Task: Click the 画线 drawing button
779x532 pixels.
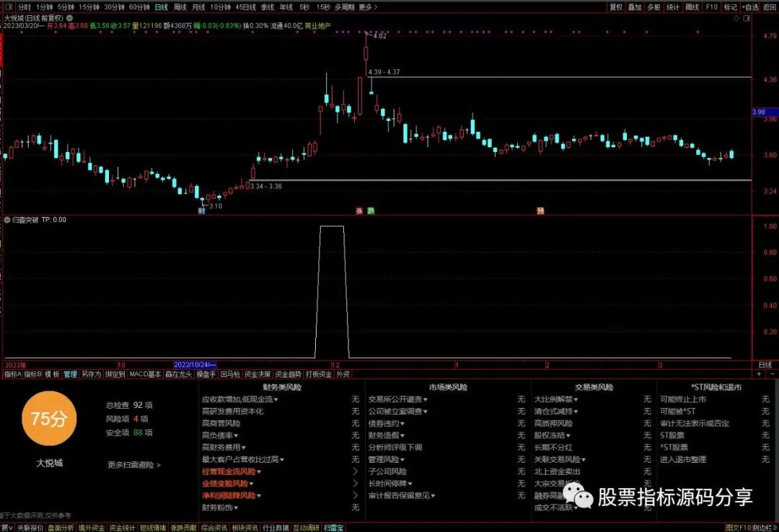Action: pyautogui.click(x=692, y=7)
